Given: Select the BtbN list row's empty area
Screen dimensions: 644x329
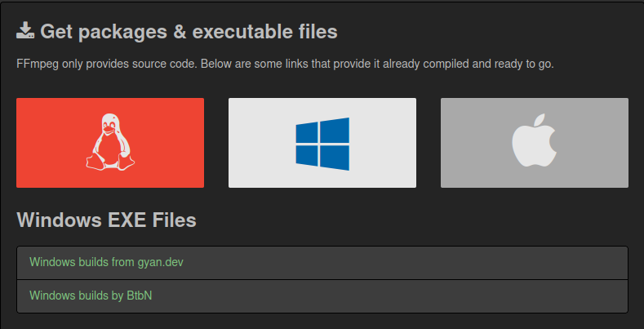Looking at the screenshot, I should [389, 296].
